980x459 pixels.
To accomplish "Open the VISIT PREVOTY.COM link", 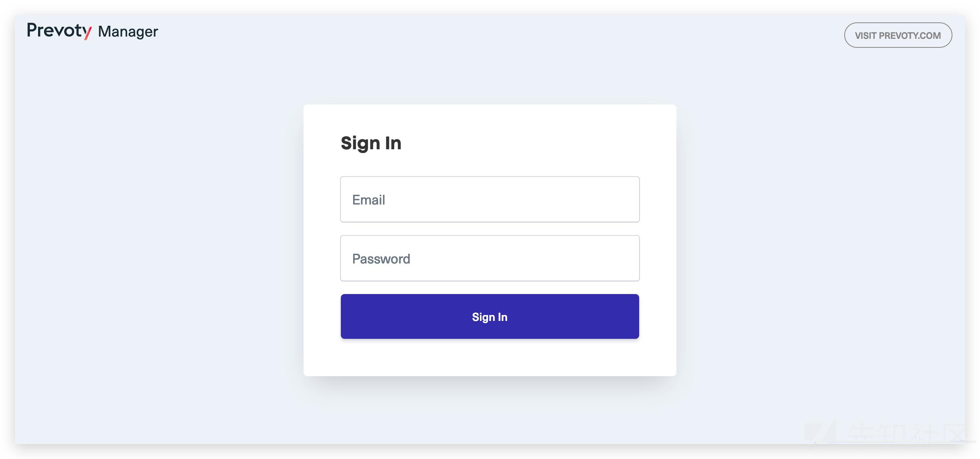I will [x=898, y=35].
